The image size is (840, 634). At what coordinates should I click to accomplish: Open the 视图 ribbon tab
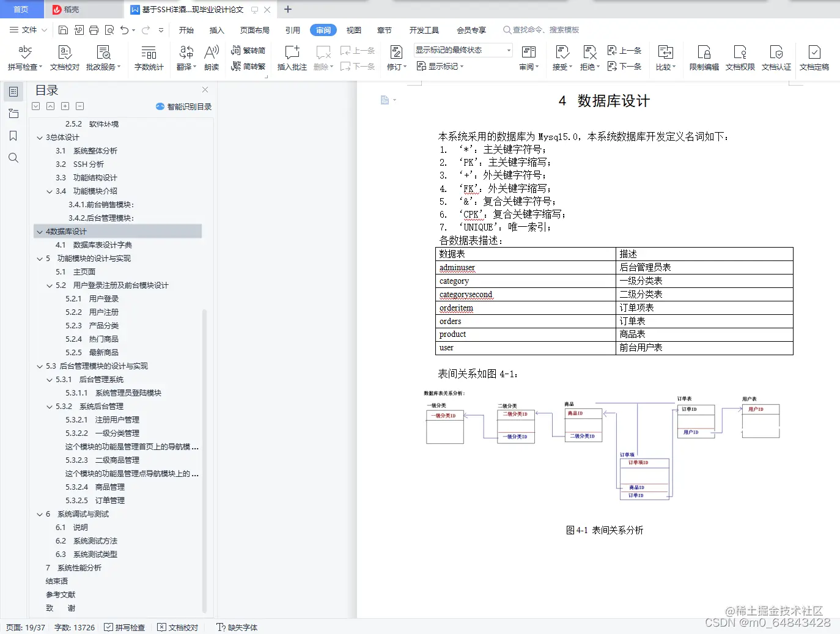tap(353, 29)
